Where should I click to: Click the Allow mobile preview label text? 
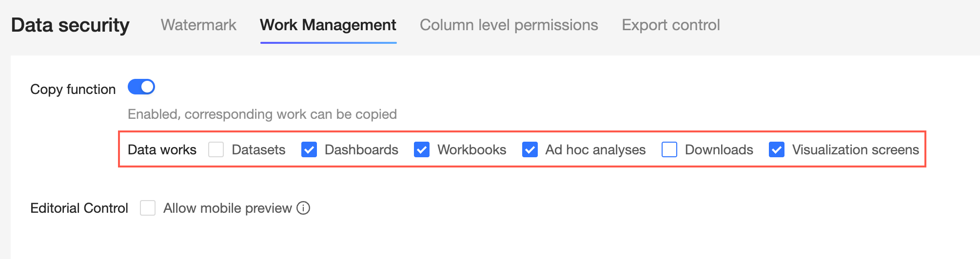[x=227, y=208]
